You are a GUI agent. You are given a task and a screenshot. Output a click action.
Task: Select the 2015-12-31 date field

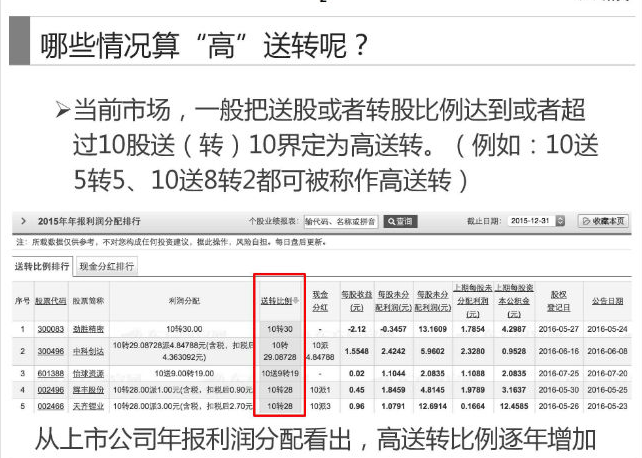coord(531,221)
